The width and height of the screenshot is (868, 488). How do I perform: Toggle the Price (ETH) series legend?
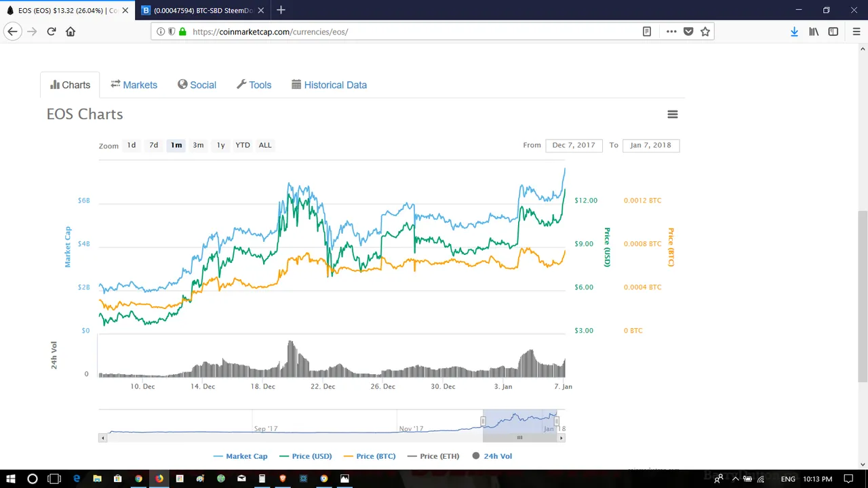point(433,456)
